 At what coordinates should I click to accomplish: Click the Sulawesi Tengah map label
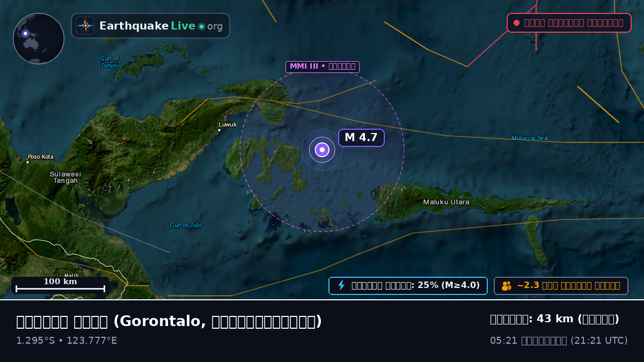65,178
